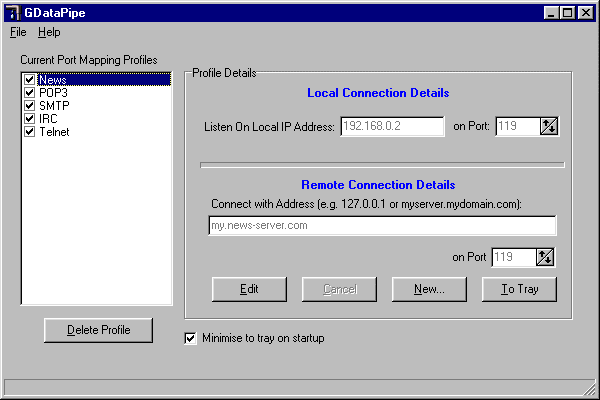600x400 pixels.
Task: Click the remote port spinner arrows
Action: pyautogui.click(x=545, y=257)
